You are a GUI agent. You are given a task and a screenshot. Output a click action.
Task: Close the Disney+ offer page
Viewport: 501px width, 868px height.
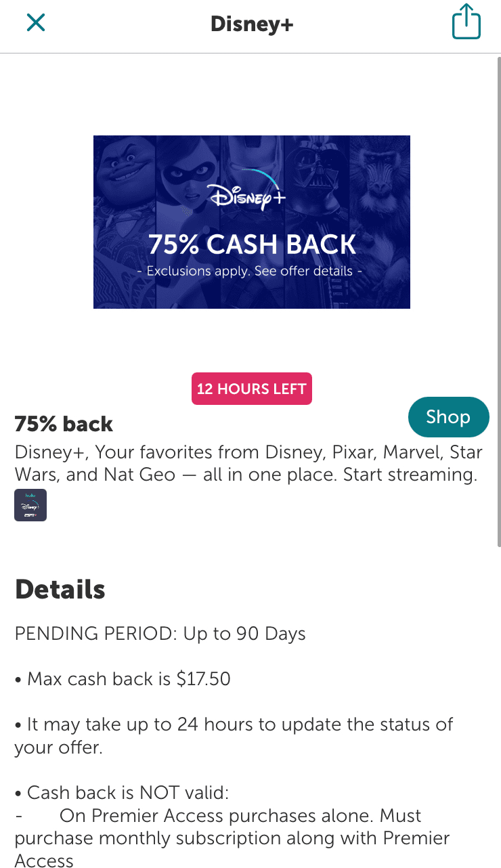[x=35, y=23]
